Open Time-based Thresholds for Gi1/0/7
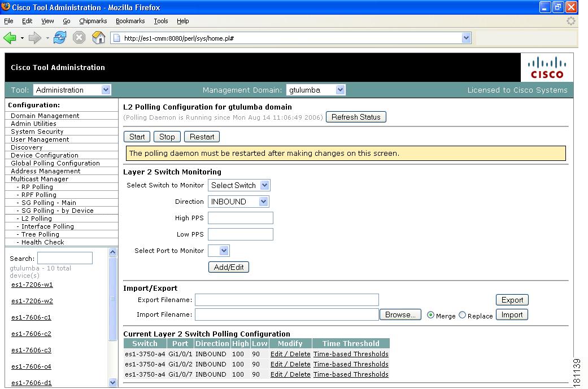 [x=351, y=374]
